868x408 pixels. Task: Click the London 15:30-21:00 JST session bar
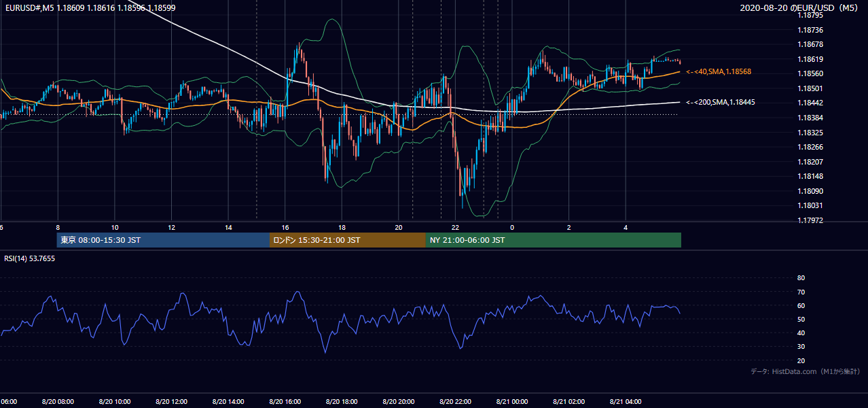348,240
